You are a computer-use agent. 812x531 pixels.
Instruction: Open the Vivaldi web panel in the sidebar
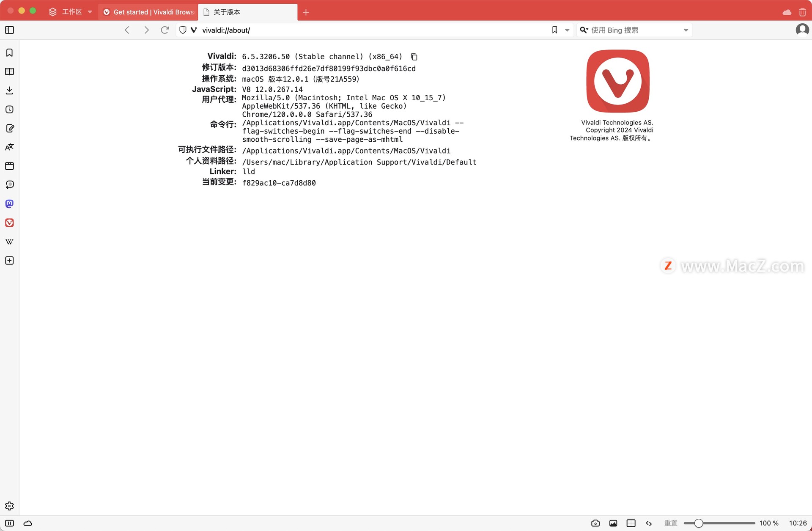point(9,223)
